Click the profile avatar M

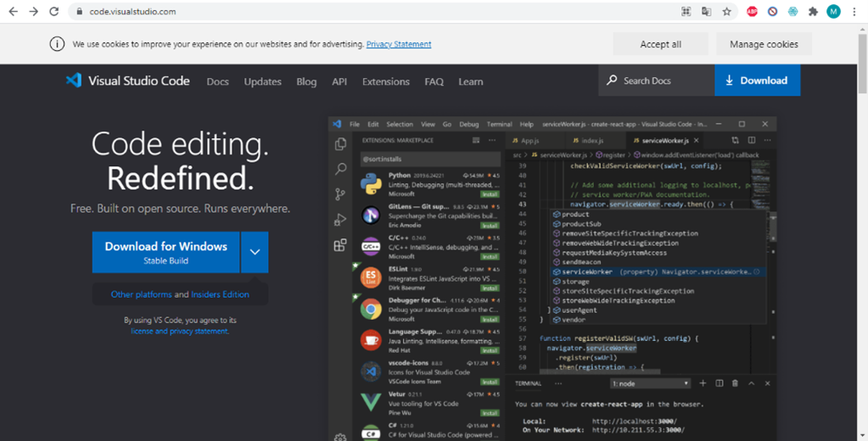pyautogui.click(x=833, y=11)
